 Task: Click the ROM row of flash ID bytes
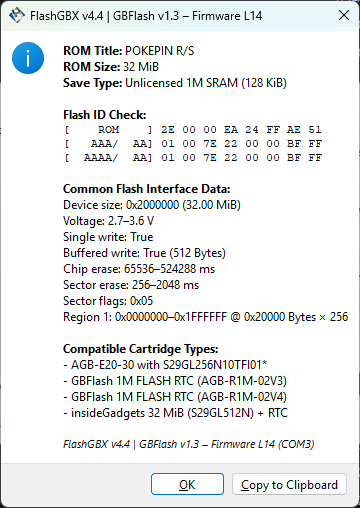coord(193,130)
